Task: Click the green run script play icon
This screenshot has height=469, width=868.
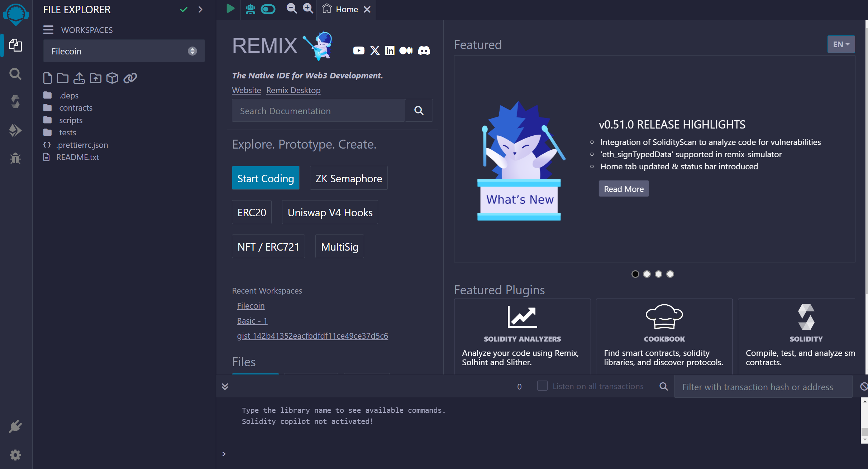Action: (x=230, y=9)
